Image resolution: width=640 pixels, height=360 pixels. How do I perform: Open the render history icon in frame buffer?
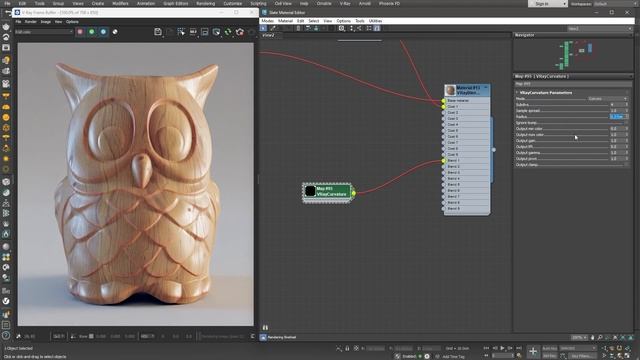coord(205,32)
